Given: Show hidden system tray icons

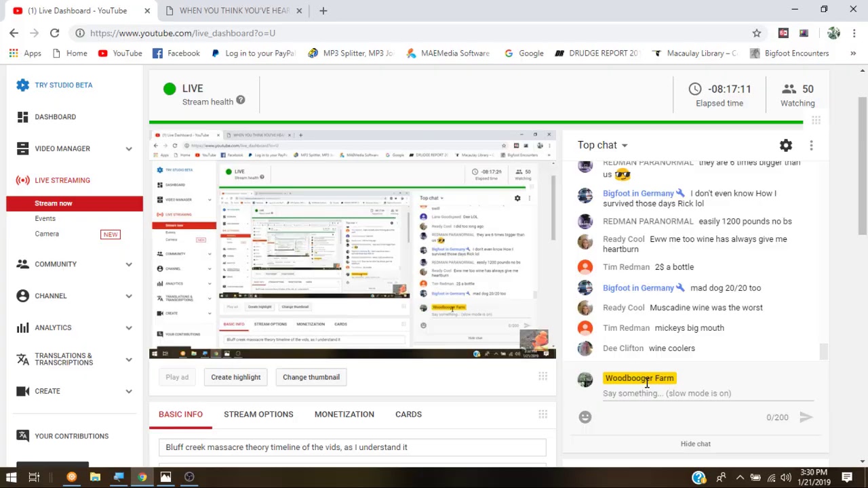Looking at the screenshot, I should (740, 477).
